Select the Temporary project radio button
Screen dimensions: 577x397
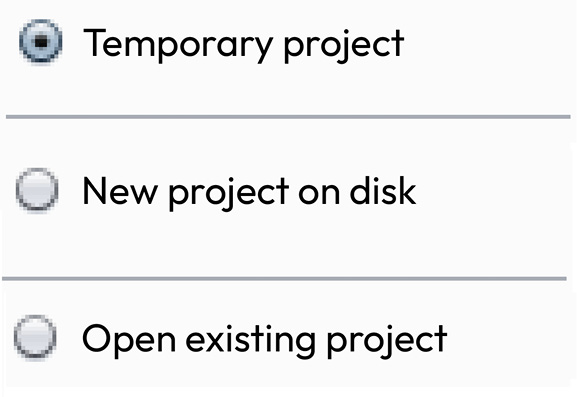[x=40, y=41]
